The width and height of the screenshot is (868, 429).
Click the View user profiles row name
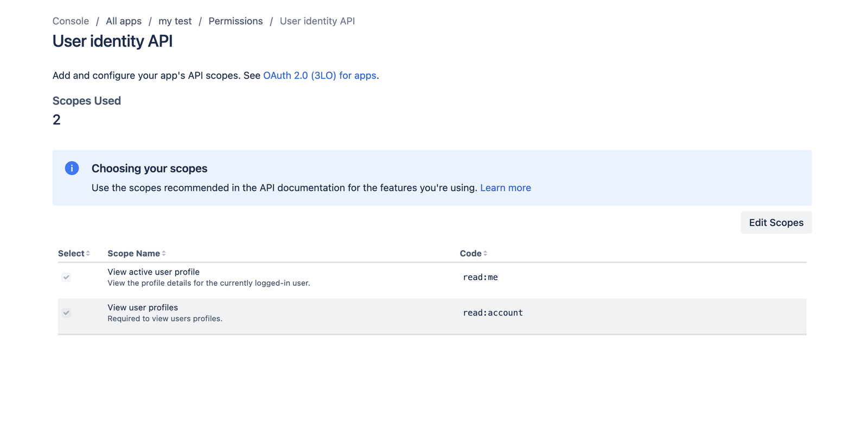pyautogui.click(x=143, y=308)
